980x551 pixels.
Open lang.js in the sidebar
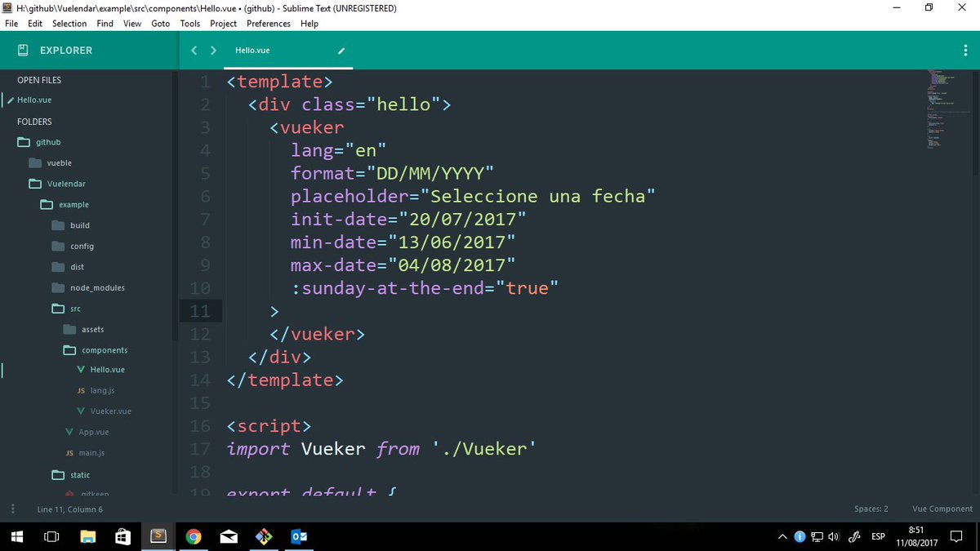102,391
